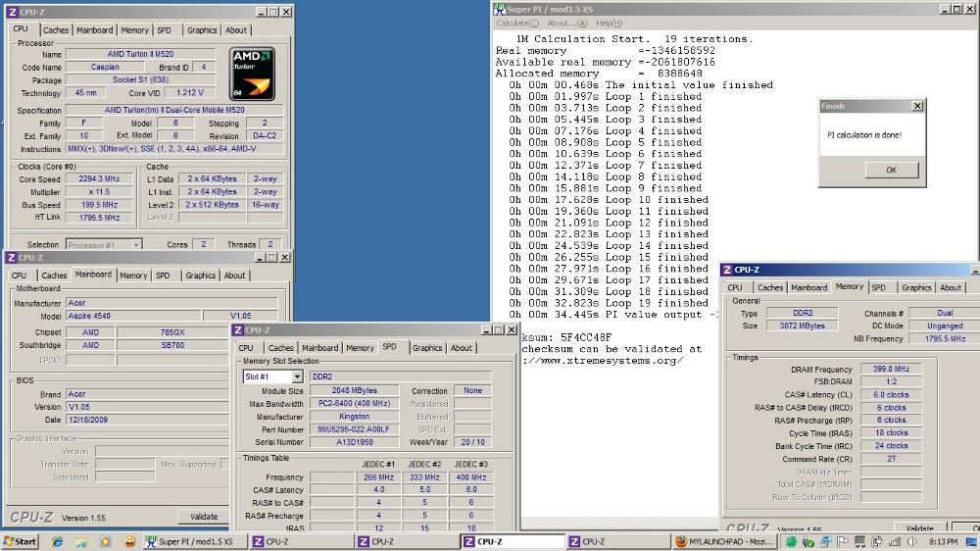Open the flag notification tray icon
Screen dimensions: 980x551
(843, 541)
